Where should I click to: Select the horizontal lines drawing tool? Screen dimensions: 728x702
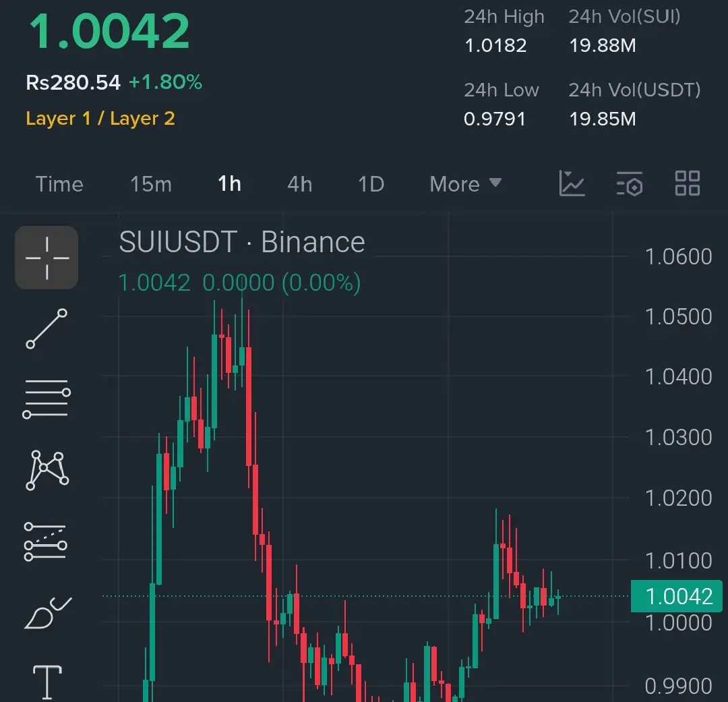(x=47, y=399)
